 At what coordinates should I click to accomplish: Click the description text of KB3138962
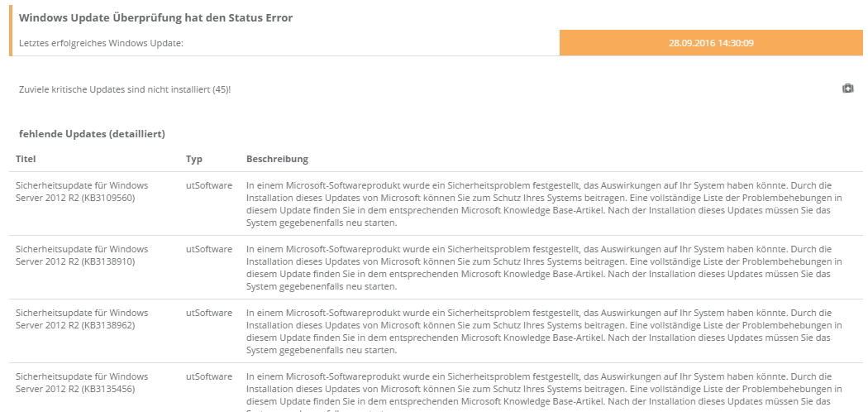click(544, 331)
